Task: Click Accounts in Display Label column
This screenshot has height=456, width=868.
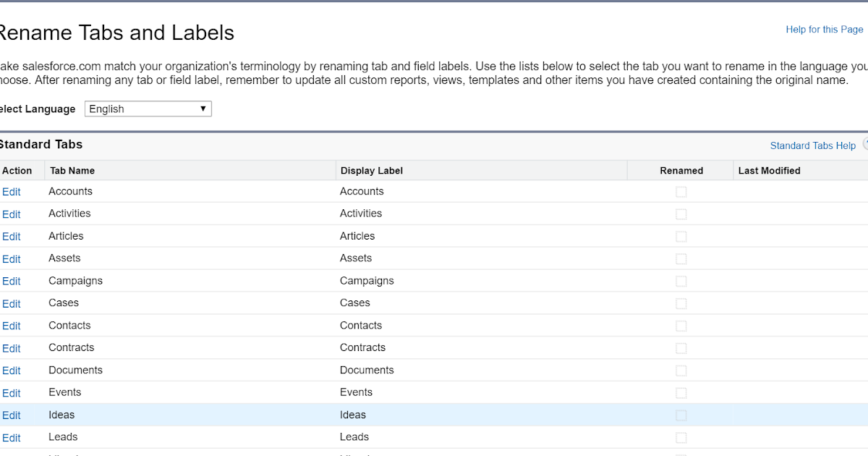Action: tap(362, 191)
